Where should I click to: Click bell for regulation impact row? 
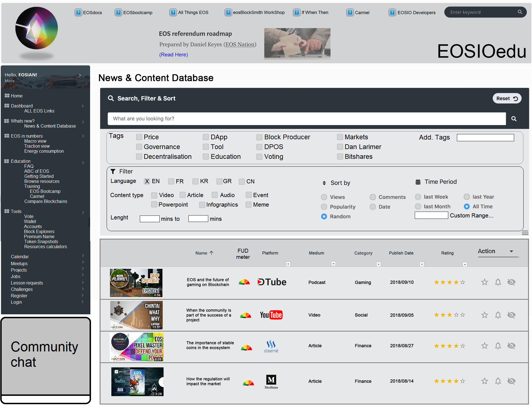click(x=498, y=381)
